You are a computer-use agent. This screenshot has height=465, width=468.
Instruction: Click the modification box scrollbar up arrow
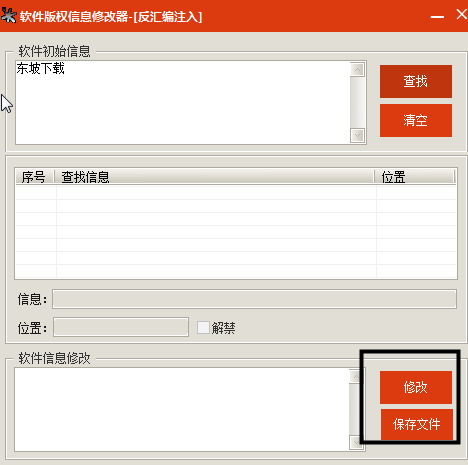click(x=355, y=376)
